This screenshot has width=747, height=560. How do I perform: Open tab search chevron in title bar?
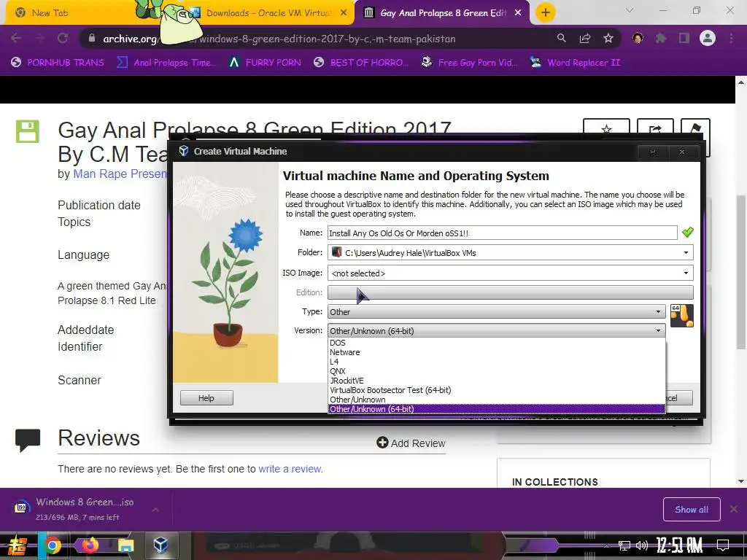630,10
